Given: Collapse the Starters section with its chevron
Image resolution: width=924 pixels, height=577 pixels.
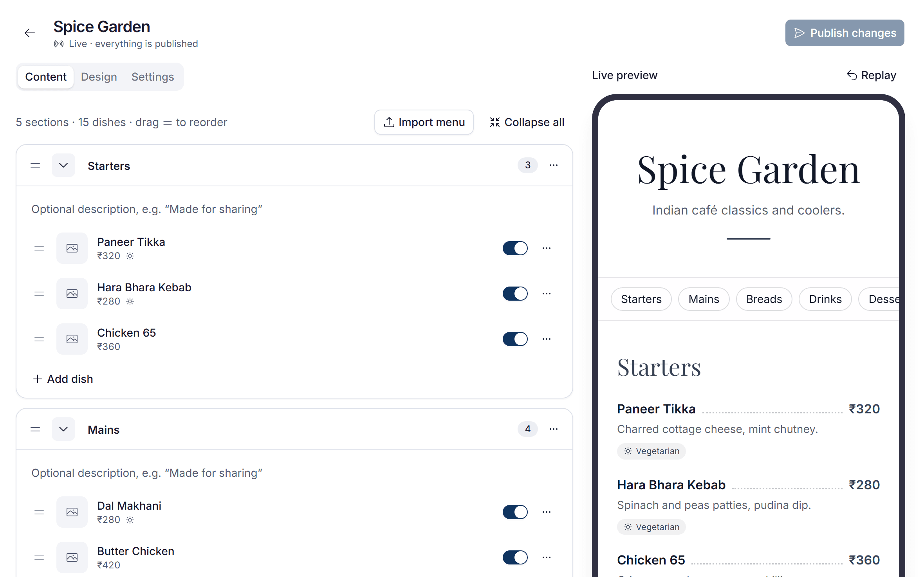Looking at the screenshot, I should coord(63,165).
